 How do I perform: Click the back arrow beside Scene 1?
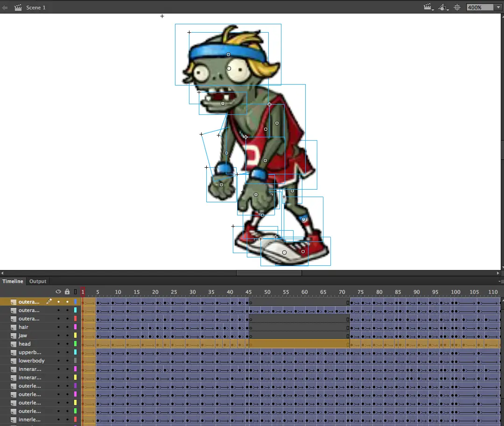coord(5,7)
